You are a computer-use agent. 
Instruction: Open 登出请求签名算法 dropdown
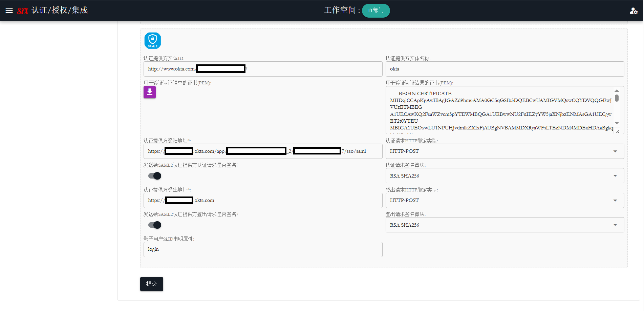(x=505, y=225)
